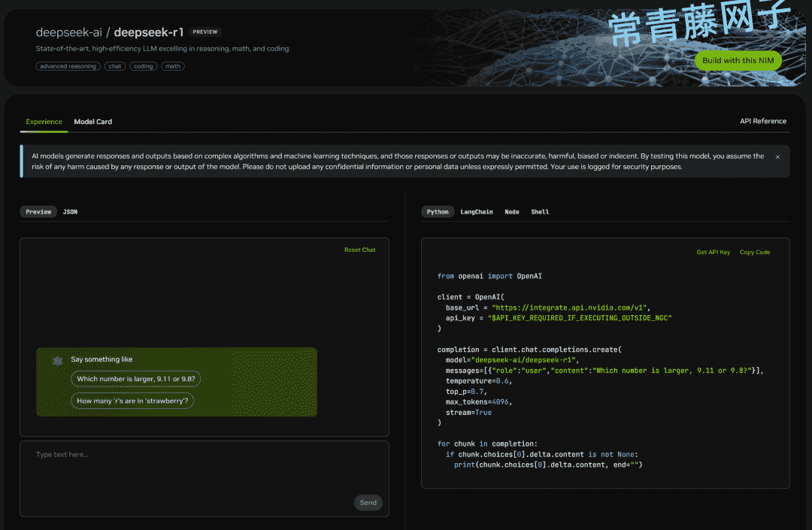Copy the code sample
Image resolution: width=812 pixels, height=530 pixels.
click(755, 252)
